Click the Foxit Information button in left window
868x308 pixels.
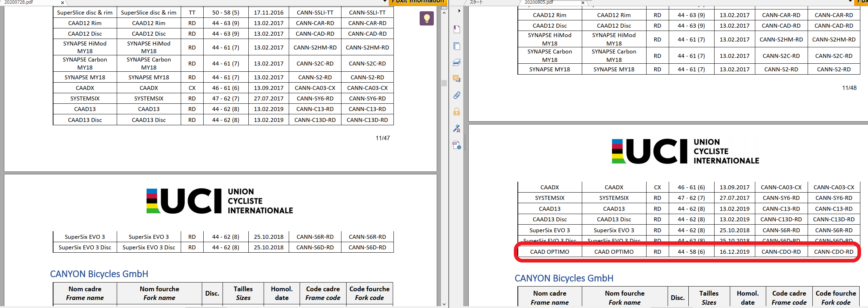tap(417, 2)
